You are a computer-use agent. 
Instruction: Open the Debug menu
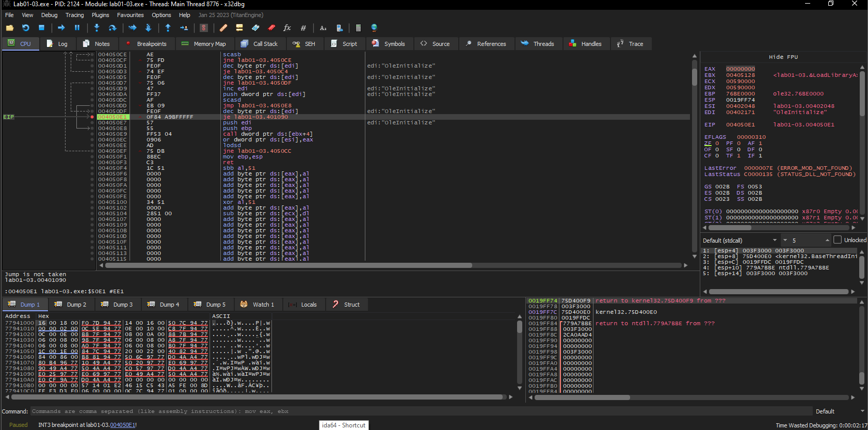click(x=50, y=15)
